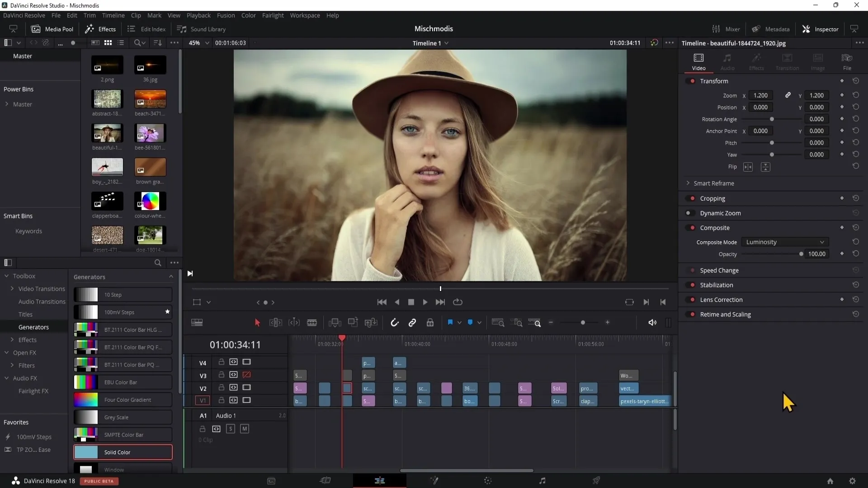Open the Fusion menu in menu bar

tap(225, 15)
